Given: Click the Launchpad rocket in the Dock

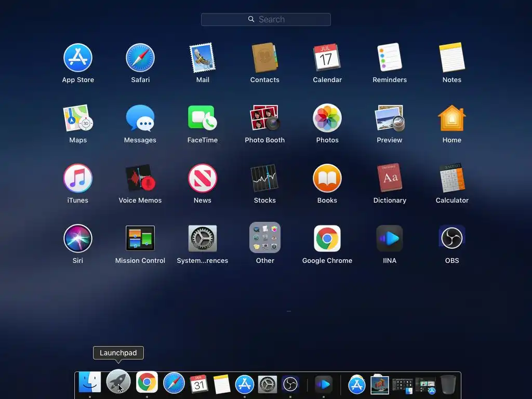Looking at the screenshot, I should pos(118,382).
